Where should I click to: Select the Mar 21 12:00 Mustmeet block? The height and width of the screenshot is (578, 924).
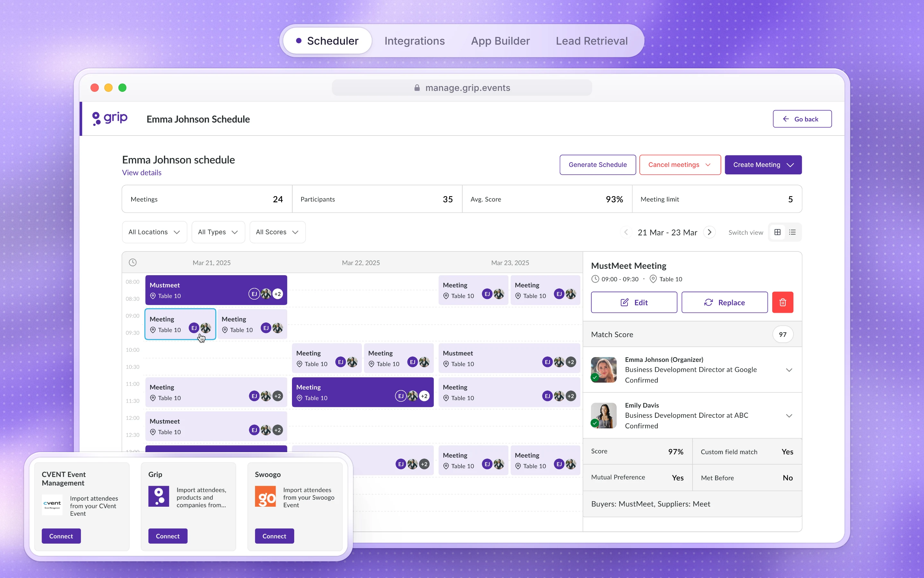(216, 426)
